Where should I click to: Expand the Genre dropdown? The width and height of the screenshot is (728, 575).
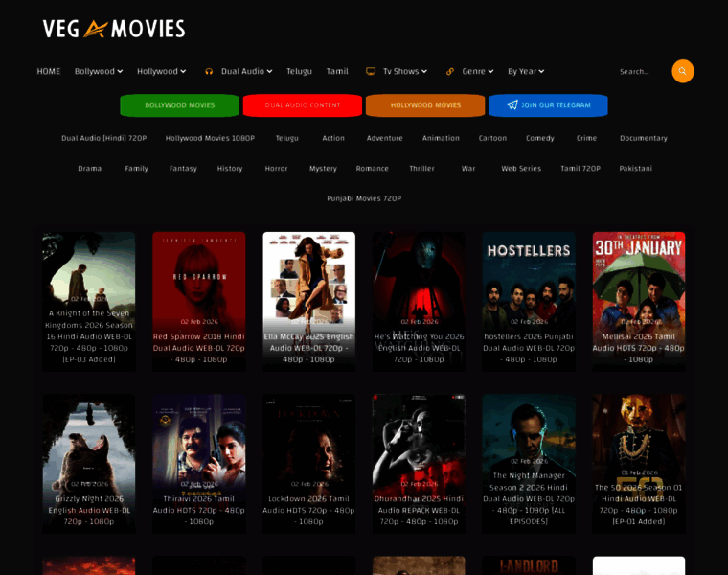click(478, 71)
